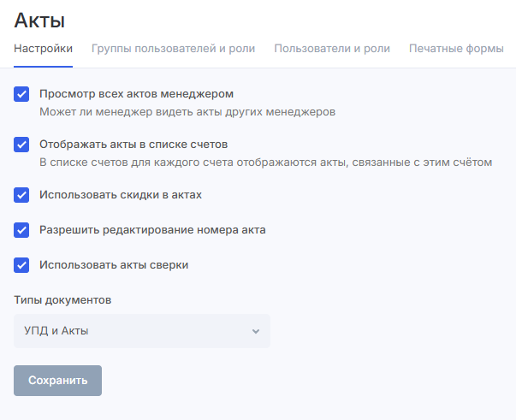This screenshot has height=420, width=516.
Task: Click the Просмотр всех актов менеджером label text
Action: (136, 94)
